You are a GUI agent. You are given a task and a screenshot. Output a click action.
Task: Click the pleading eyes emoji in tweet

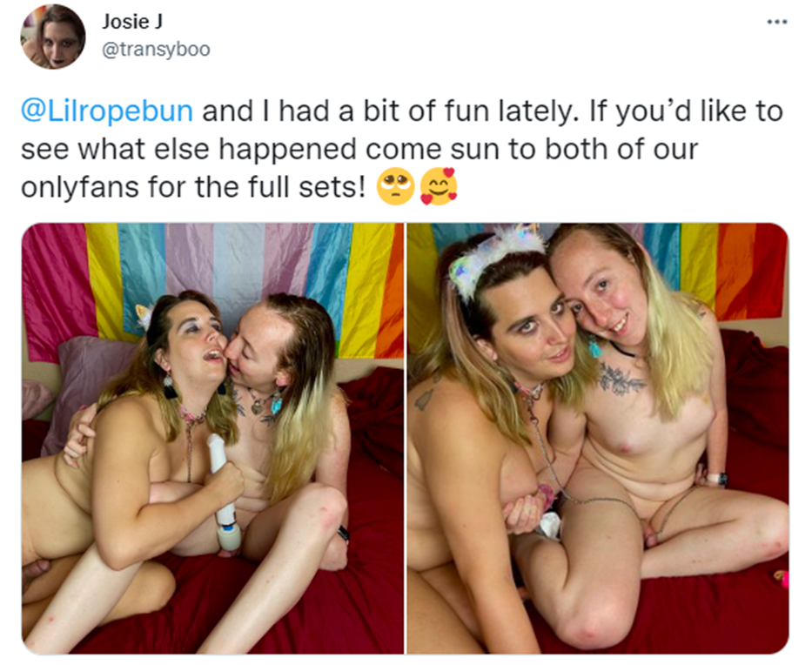tap(396, 186)
